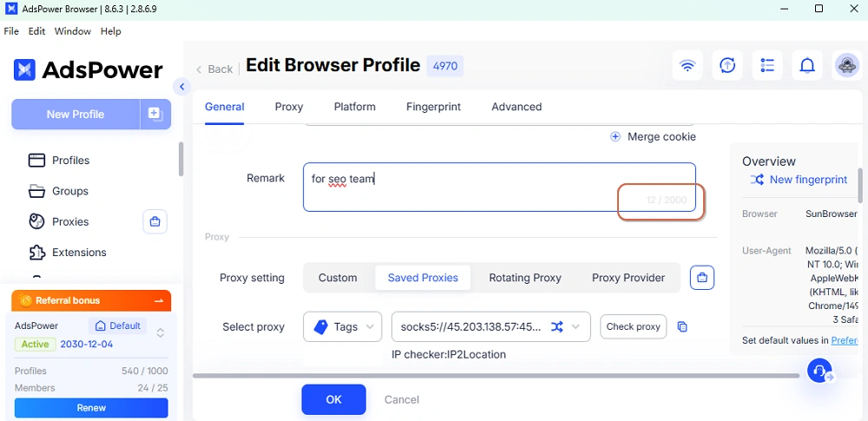Screen dimensions: 868x421
Task: Click the network Wi-Fi icon in header
Action: coord(687,65)
